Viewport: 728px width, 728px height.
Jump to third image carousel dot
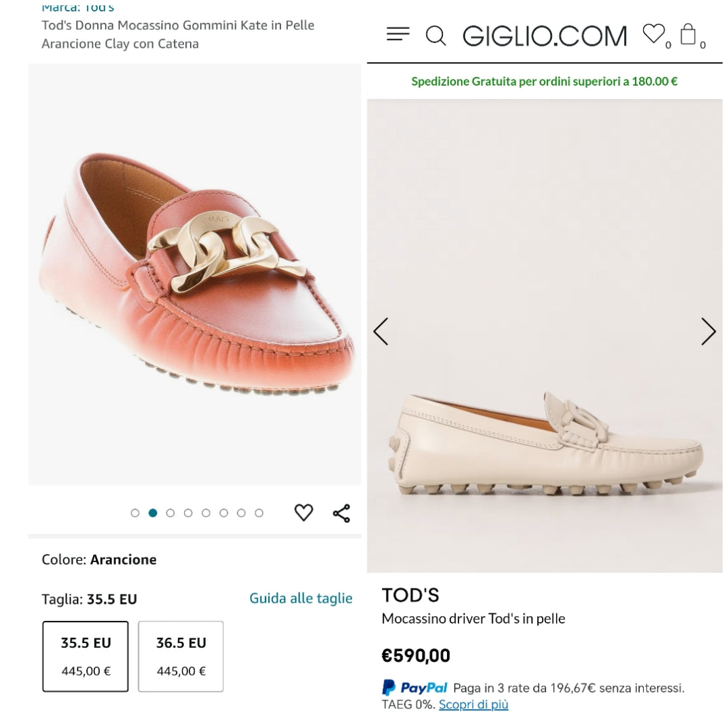(x=171, y=513)
